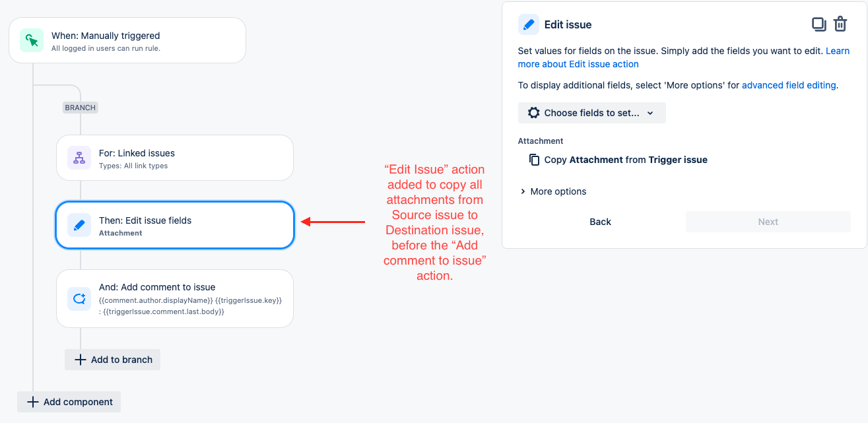Screen dimensions: 868x423
Task: Click the Add comment to issue icon
Action: tap(79, 298)
